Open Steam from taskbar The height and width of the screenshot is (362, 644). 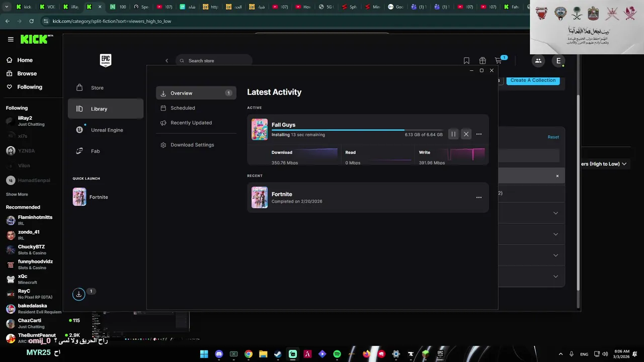click(278, 354)
